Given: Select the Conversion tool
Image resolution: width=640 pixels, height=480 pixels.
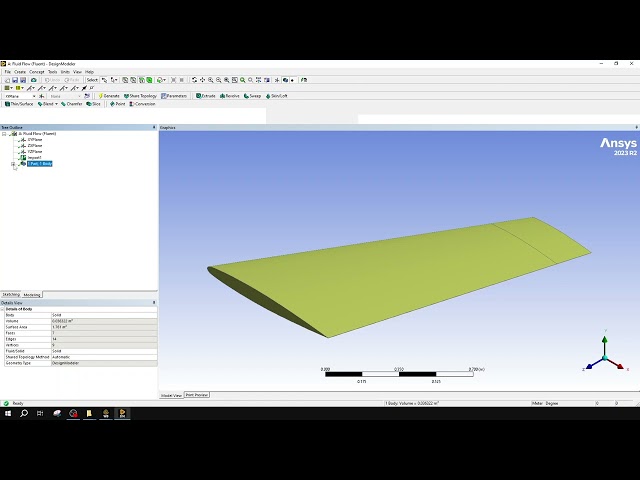Looking at the screenshot, I should [142, 104].
